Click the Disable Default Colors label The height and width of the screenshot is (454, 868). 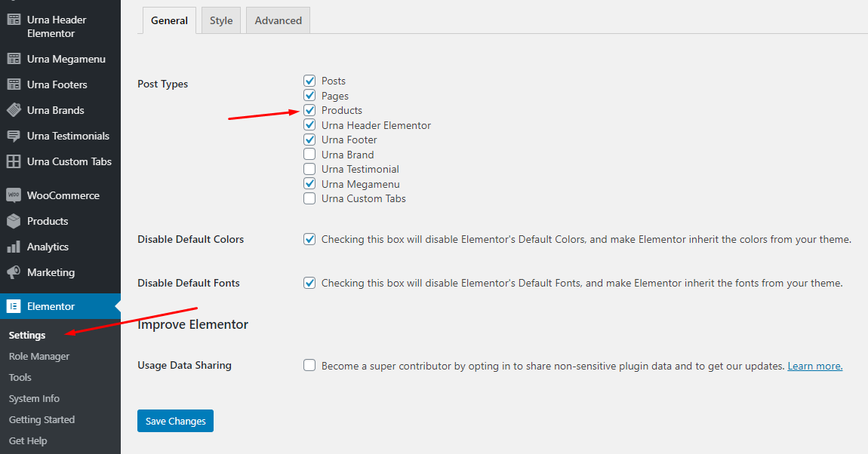click(190, 239)
